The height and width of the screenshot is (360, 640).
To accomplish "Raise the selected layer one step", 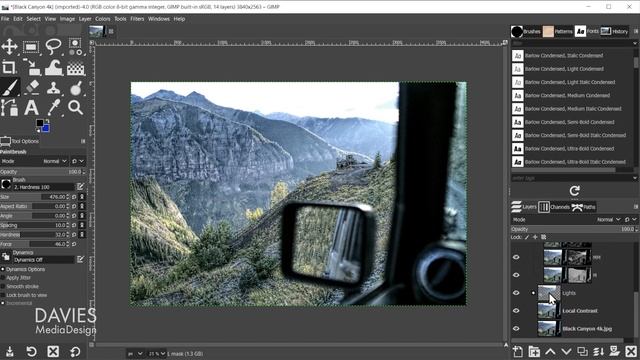I will pyautogui.click(x=550, y=351).
